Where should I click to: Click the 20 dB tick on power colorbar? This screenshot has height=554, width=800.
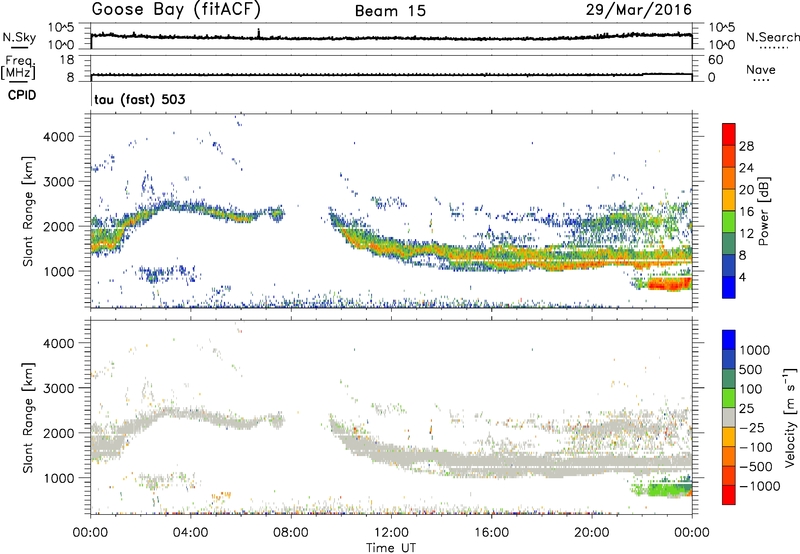(746, 190)
